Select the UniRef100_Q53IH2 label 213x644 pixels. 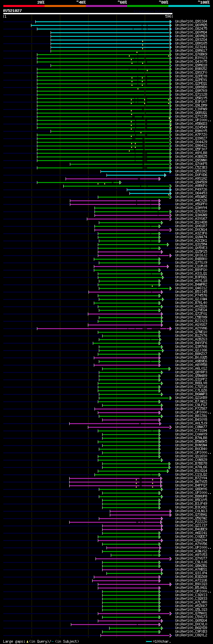pos(191,171)
